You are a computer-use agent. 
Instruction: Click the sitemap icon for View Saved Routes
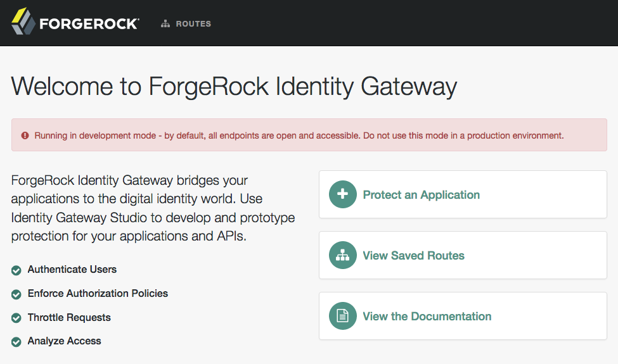[342, 255]
